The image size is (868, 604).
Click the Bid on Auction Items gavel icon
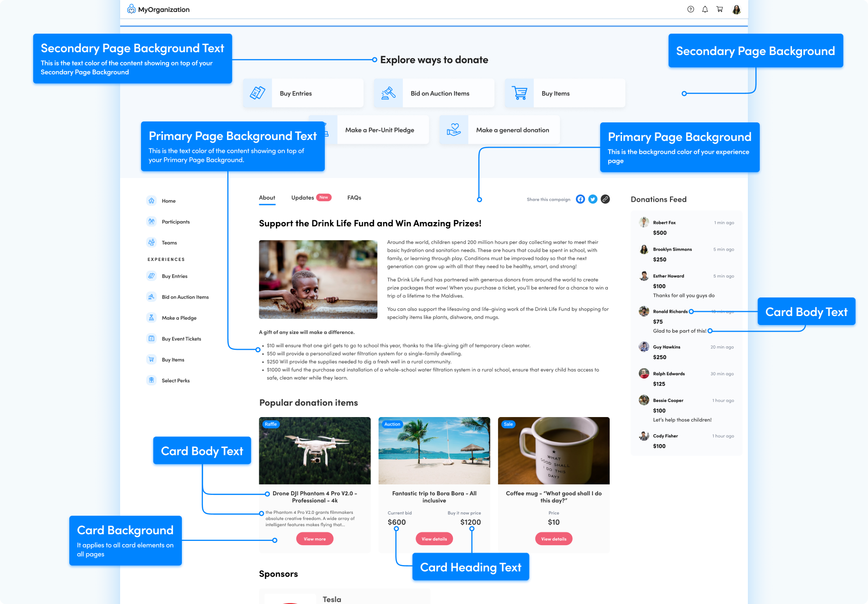[x=388, y=93]
